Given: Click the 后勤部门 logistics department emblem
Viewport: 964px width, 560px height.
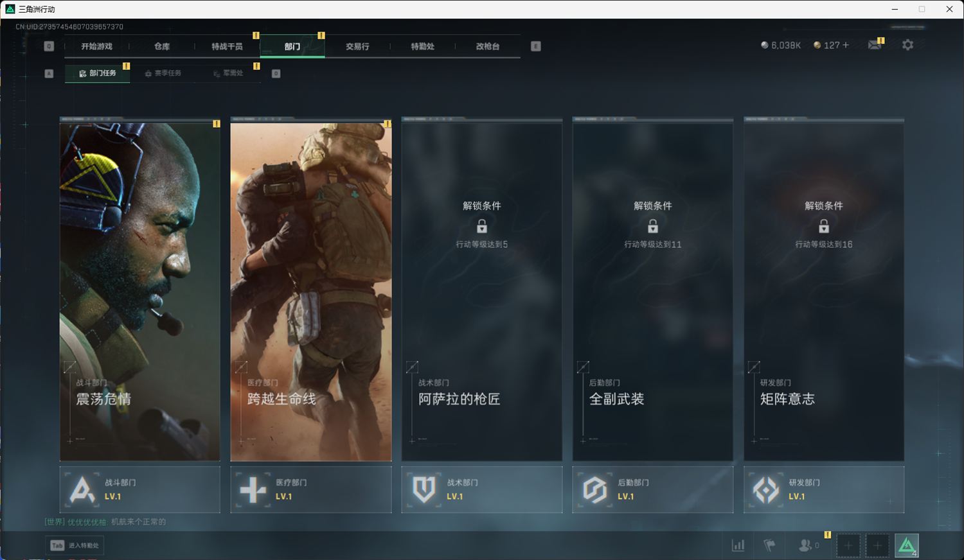Looking at the screenshot, I should coord(594,490).
